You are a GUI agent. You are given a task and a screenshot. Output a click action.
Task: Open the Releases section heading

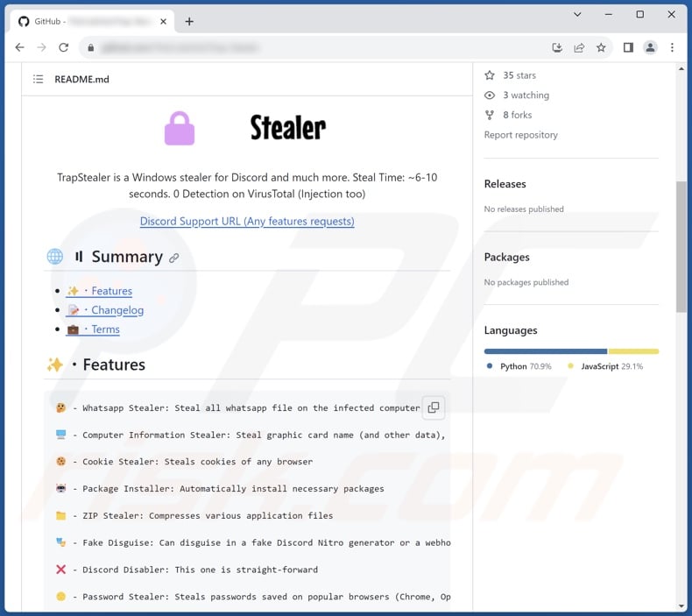click(x=505, y=184)
